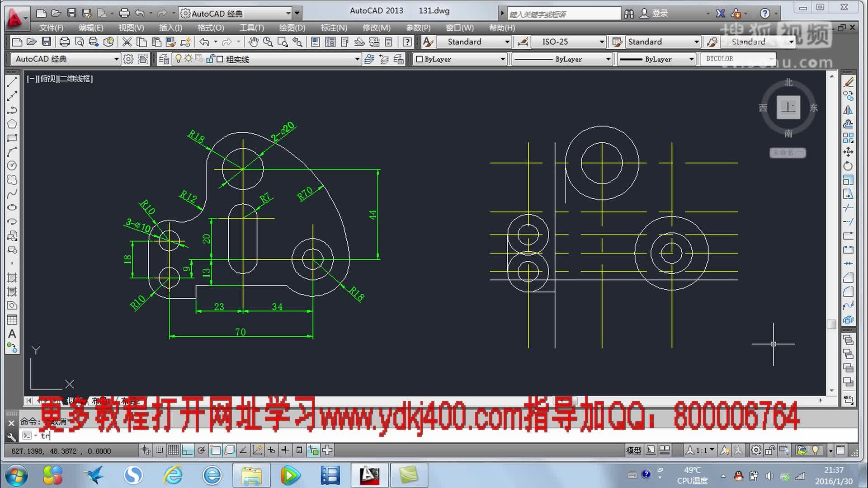Select the Mirror tool
868x488 pixels.
(x=849, y=108)
